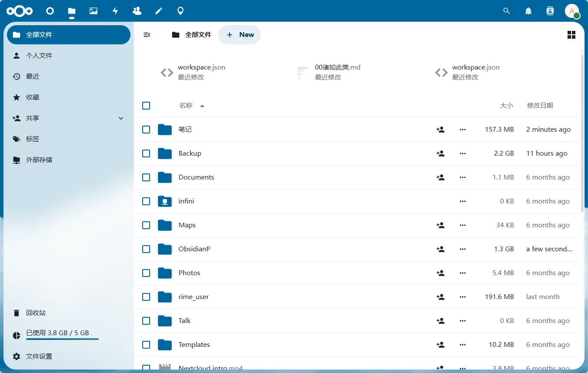Open the 文件设置 settings link
Viewport: 588px width, 373px height.
click(x=39, y=356)
